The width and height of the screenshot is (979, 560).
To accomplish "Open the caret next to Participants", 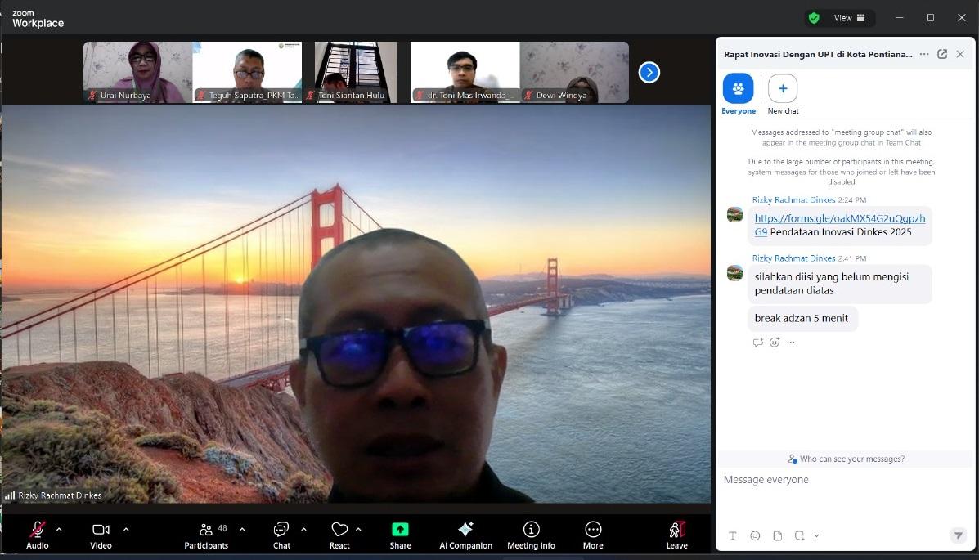I will click(x=242, y=529).
